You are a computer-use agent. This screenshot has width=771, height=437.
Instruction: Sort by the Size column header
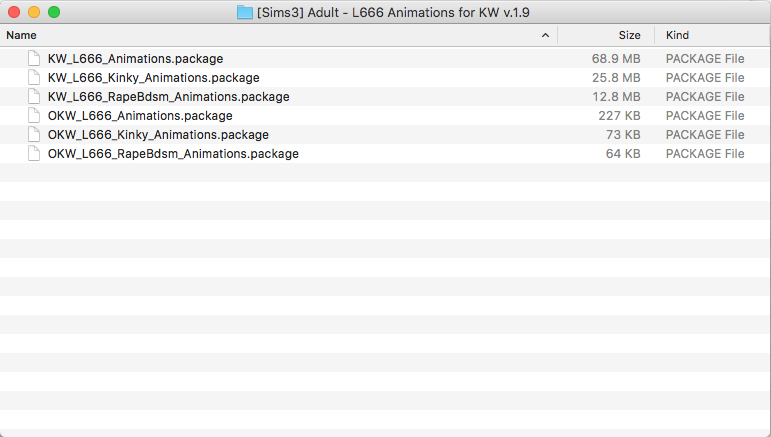(629, 35)
